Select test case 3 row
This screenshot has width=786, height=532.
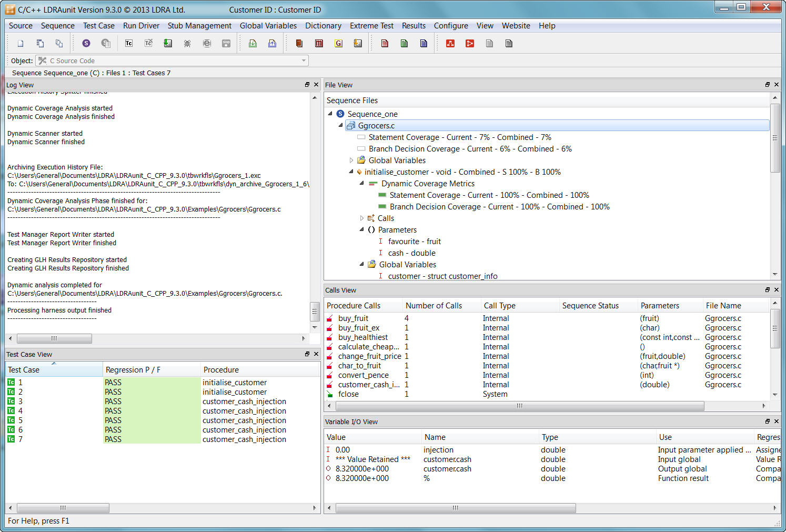21,401
